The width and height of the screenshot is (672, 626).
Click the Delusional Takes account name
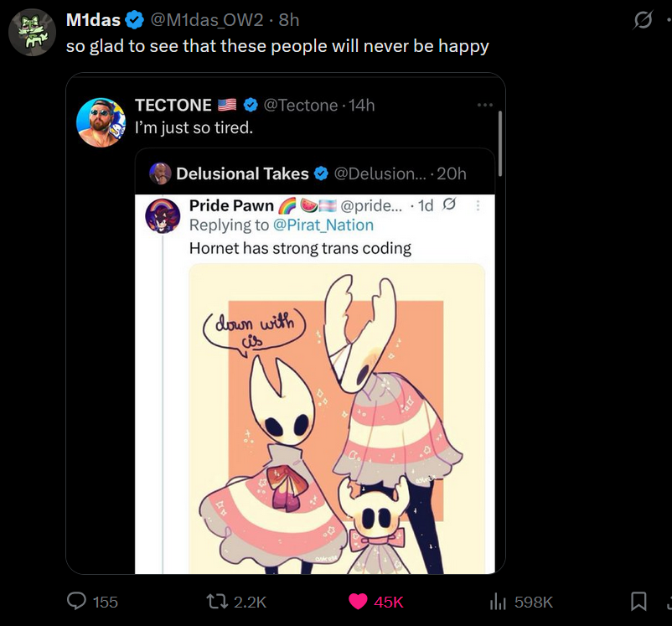(x=242, y=173)
